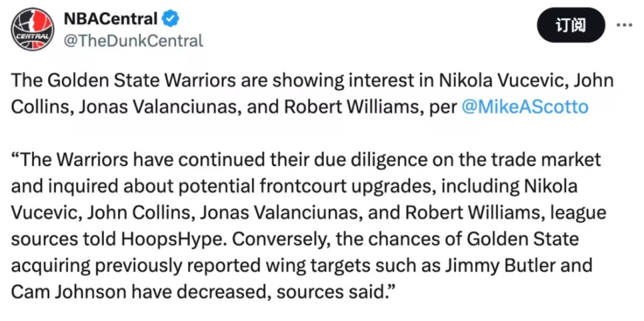Click the NBACentral profile avatar logo
Viewport: 644px width, 321px height.
click(x=33, y=29)
